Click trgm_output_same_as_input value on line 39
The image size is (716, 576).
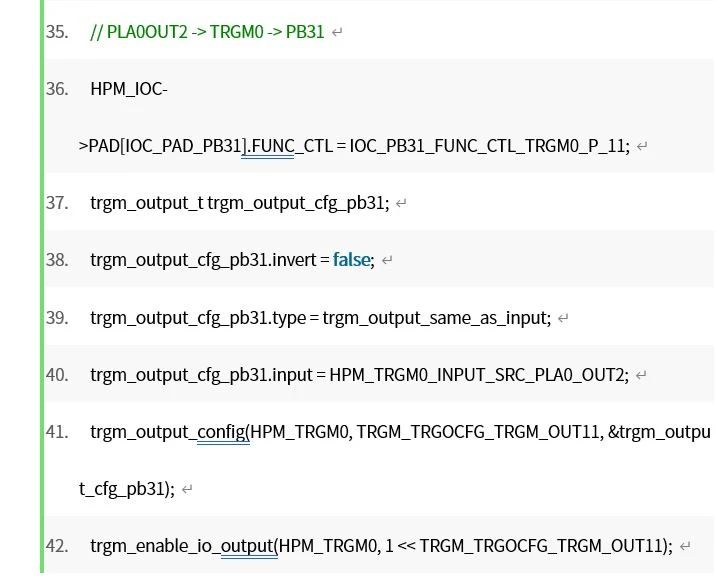click(435, 317)
